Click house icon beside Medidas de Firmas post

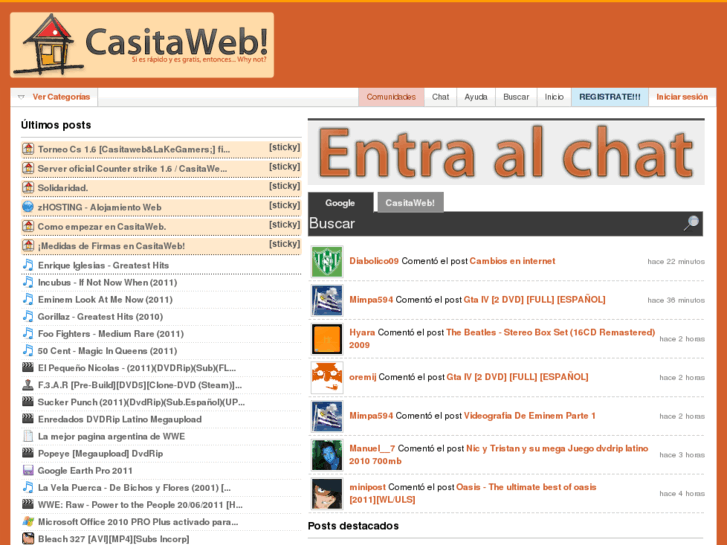pyautogui.click(x=28, y=246)
